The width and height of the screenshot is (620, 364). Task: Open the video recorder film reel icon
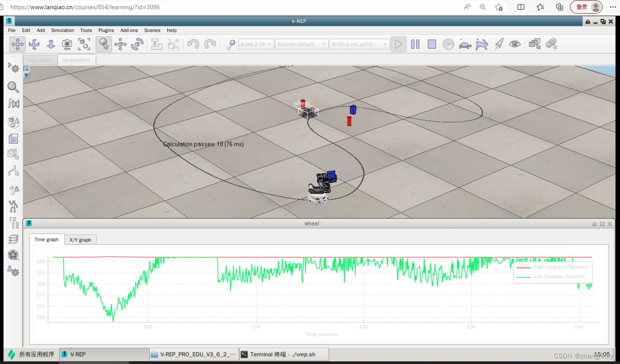[14, 255]
